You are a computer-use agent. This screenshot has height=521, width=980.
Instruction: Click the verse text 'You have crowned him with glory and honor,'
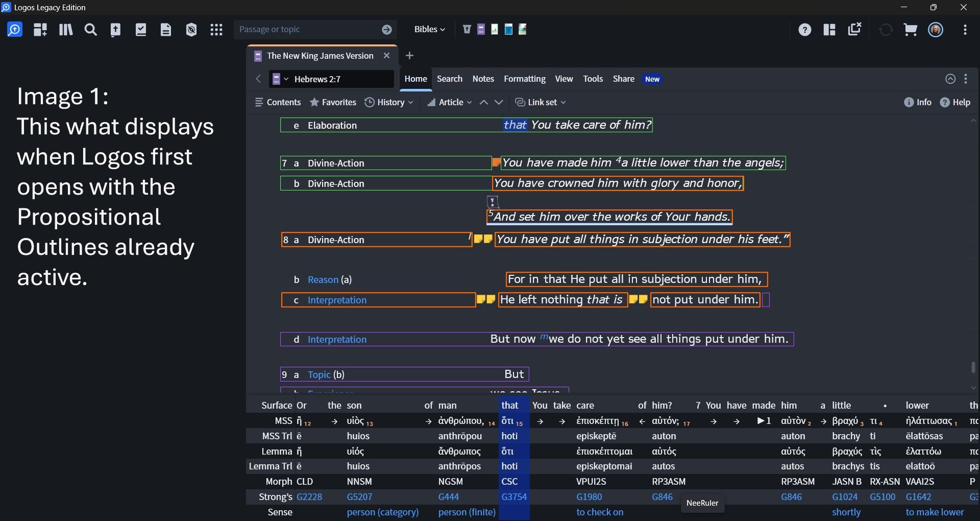coord(618,183)
